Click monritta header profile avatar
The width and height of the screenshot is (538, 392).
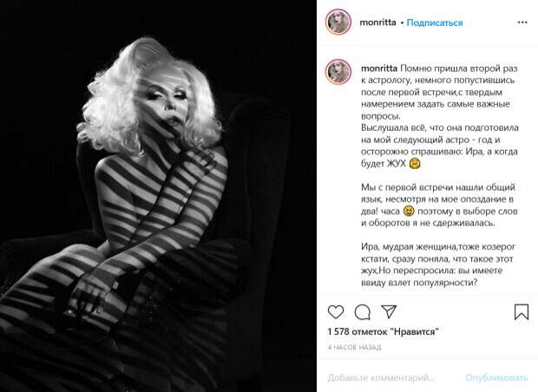coord(338,22)
